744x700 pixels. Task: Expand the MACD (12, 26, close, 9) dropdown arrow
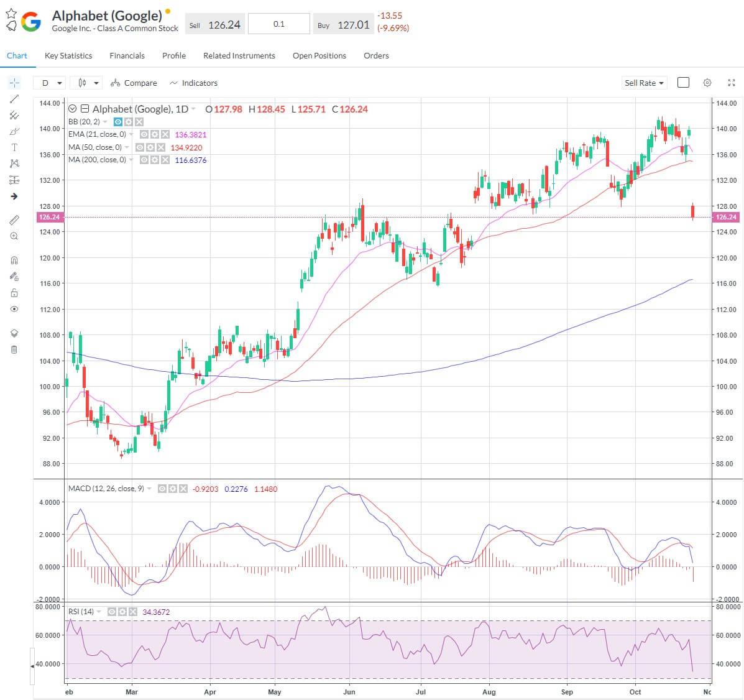(149, 489)
